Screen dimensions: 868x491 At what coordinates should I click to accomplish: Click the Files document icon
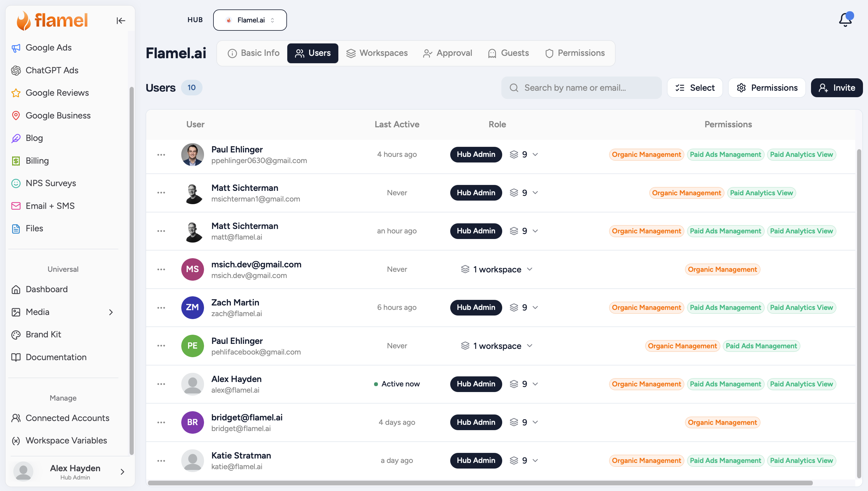pos(16,229)
